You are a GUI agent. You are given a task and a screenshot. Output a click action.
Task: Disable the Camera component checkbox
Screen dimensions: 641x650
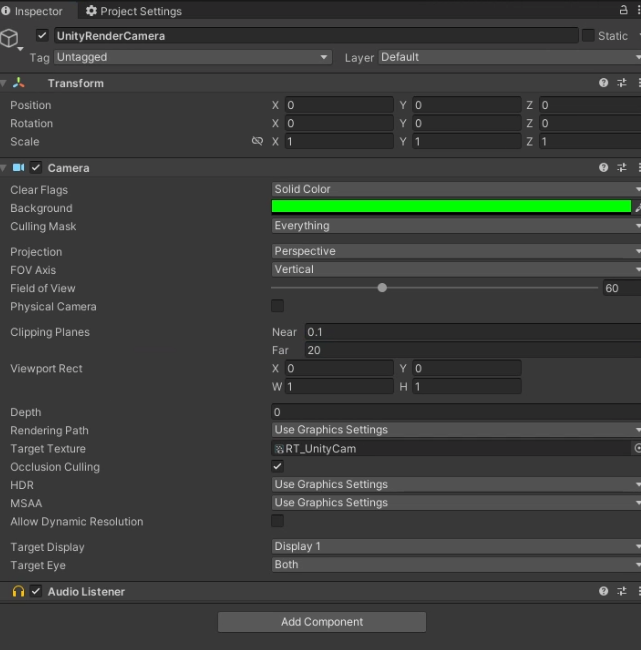coord(36,167)
